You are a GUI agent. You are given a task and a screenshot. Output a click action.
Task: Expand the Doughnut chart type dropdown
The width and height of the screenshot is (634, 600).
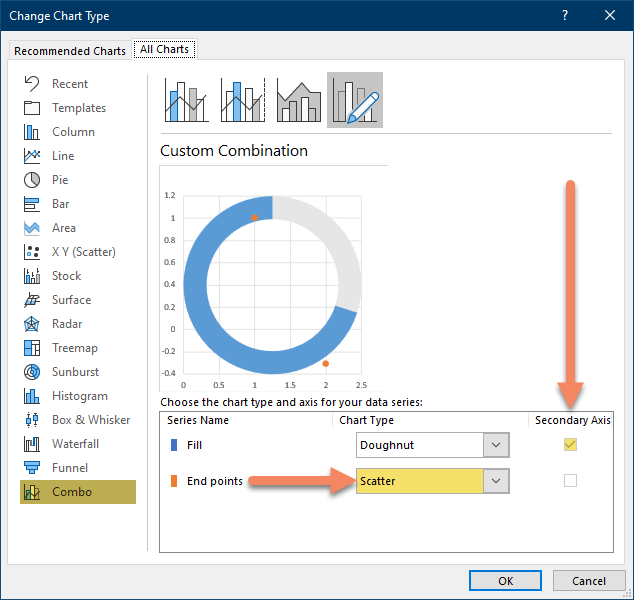click(496, 445)
